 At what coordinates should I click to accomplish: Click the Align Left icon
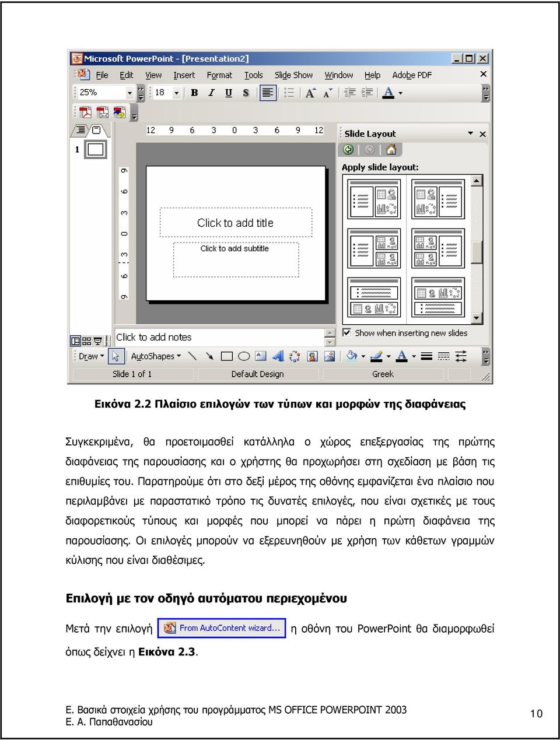(268, 93)
